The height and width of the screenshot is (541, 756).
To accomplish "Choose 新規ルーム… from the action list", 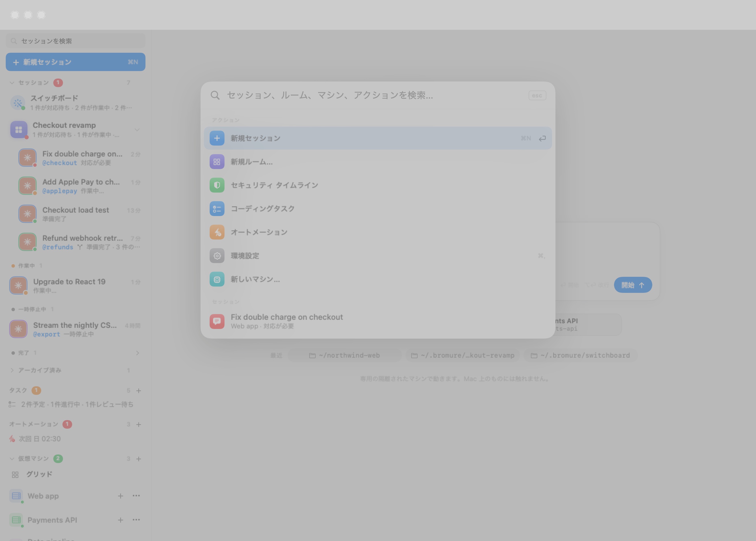I will [x=378, y=162].
